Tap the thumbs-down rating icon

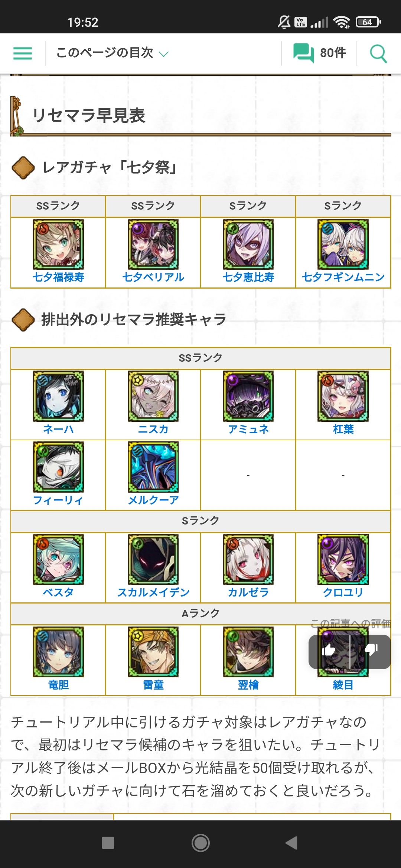[x=371, y=650]
